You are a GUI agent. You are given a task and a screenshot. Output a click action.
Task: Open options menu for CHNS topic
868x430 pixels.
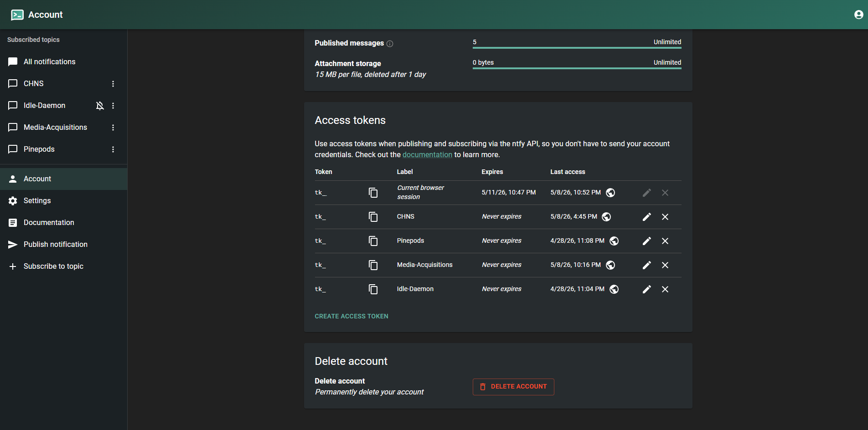(x=113, y=84)
